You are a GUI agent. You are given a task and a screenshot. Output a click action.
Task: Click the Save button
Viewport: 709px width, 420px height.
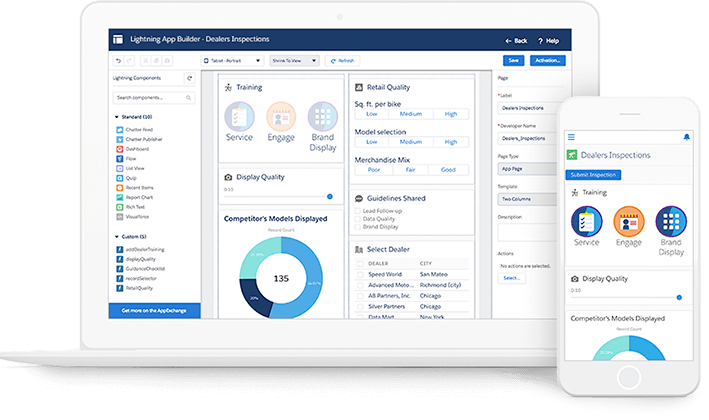(x=514, y=61)
